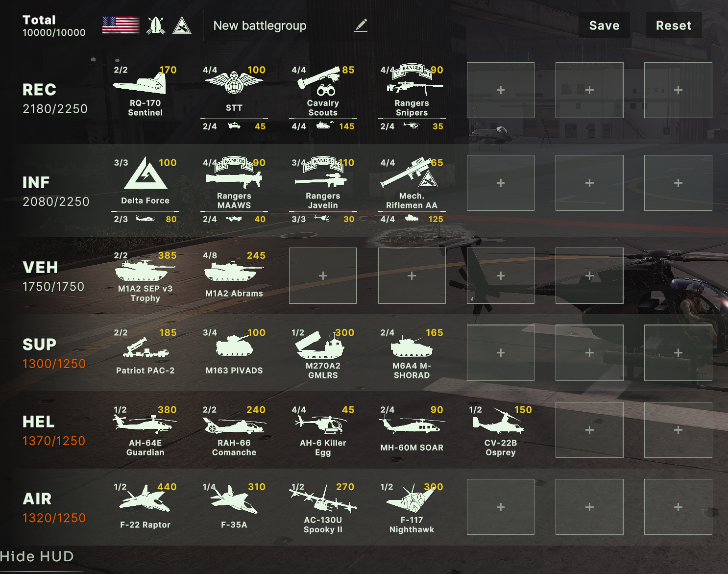The width and height of the screenshot is (728, 574).
Task: Select the Rangers Snipers unit
Action: point(412,90)
